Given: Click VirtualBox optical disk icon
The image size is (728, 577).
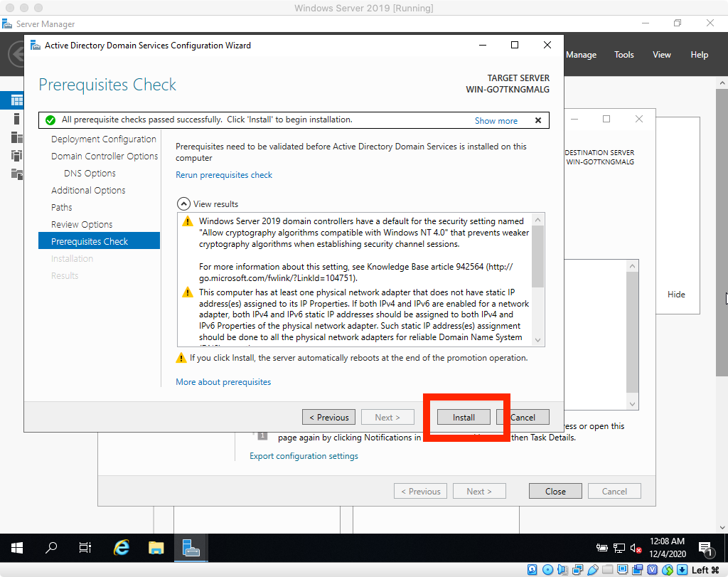Looking at the screenshot, I should point(547,570).
